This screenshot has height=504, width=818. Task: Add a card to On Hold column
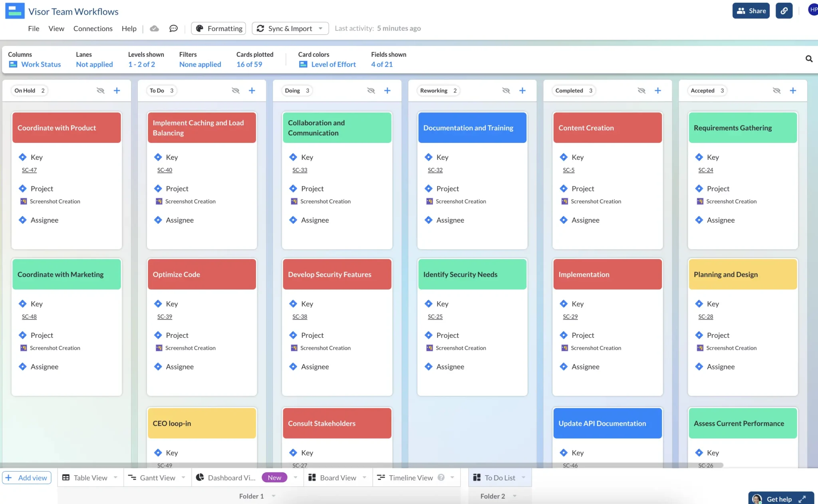point(117,91)
